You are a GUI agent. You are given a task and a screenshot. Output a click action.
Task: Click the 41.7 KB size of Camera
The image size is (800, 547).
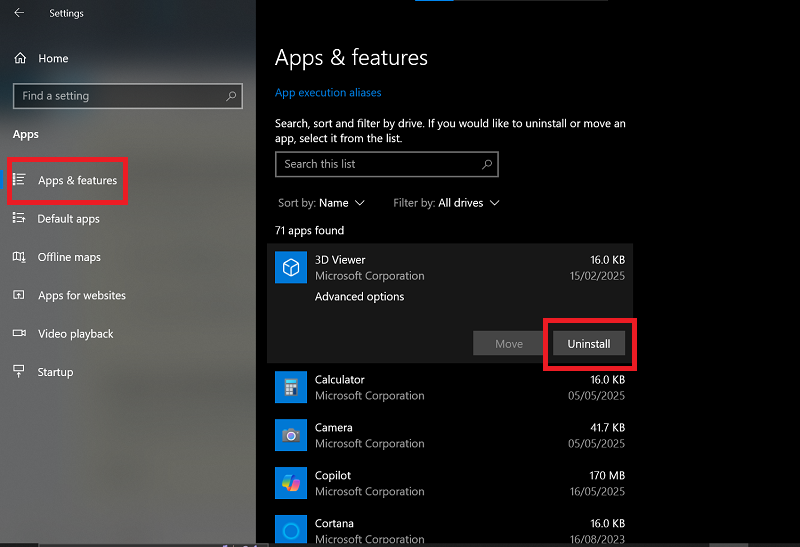coord(607,428)
